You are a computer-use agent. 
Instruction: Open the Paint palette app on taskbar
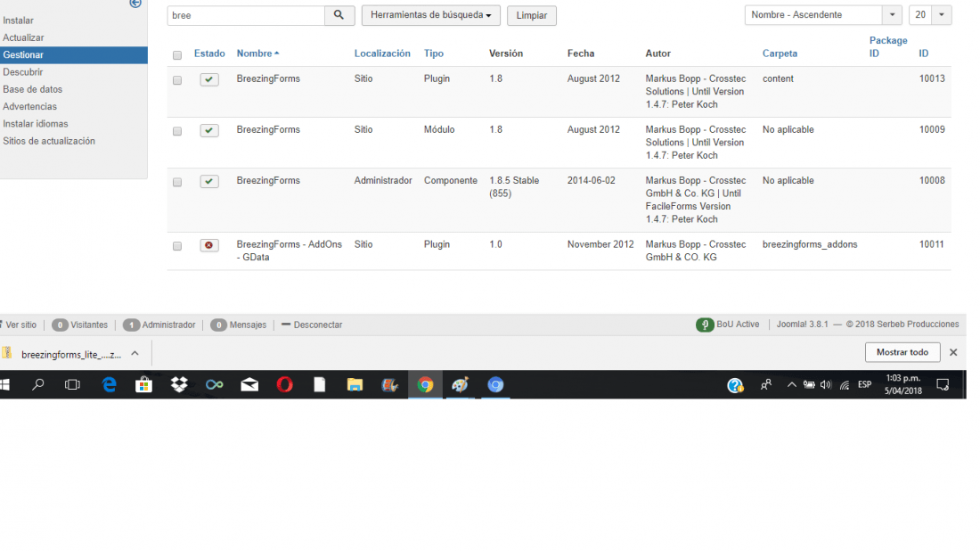point(460,384)
